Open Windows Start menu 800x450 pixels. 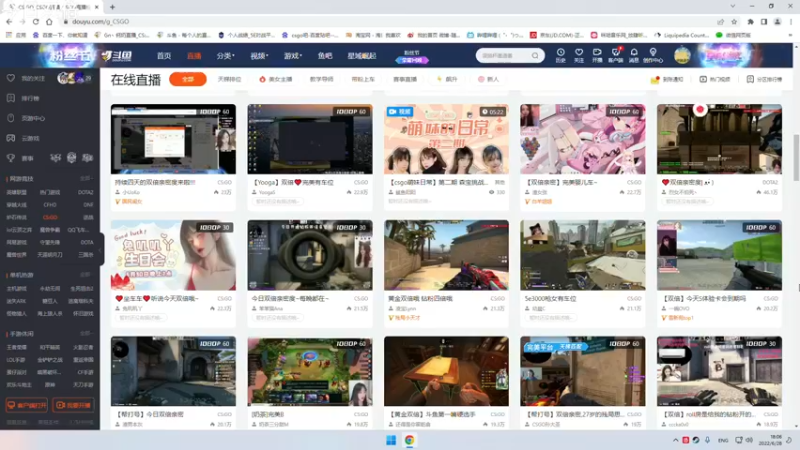pos(391,440)
